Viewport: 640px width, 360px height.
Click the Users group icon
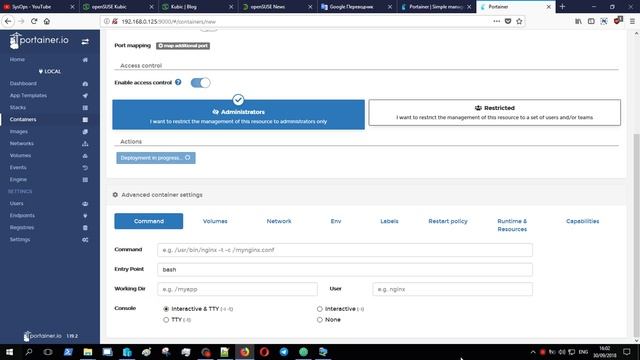pos(85,204)
